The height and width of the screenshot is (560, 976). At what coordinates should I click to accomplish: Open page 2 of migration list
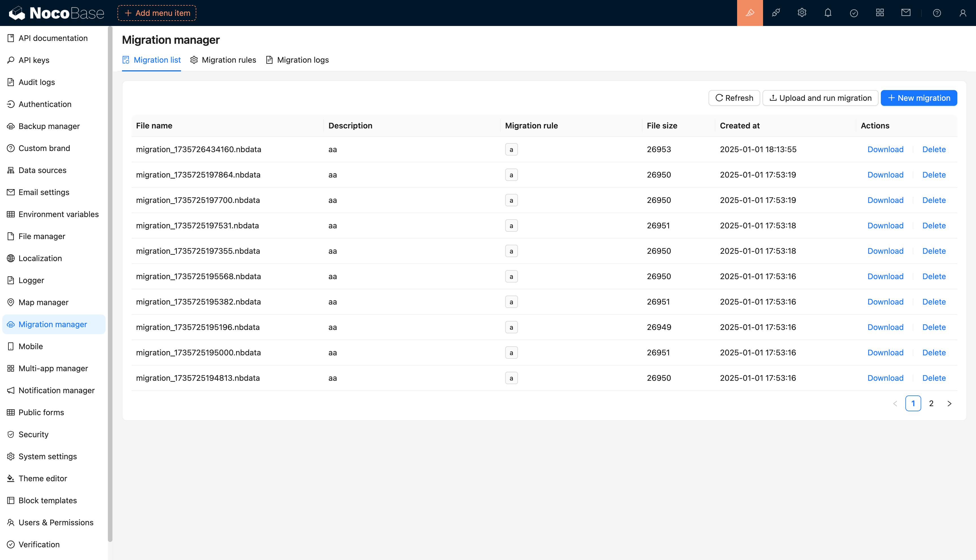pyautogui.click(x=931, y=403)
